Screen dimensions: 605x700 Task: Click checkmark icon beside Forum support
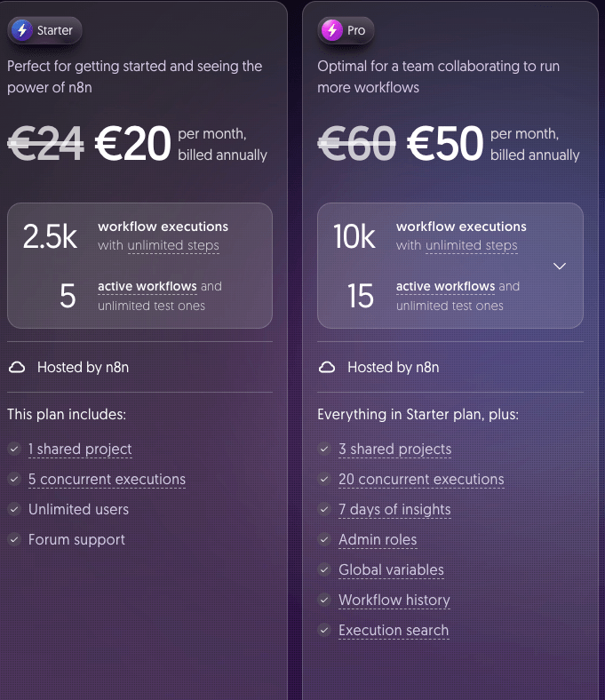[14, 539]
